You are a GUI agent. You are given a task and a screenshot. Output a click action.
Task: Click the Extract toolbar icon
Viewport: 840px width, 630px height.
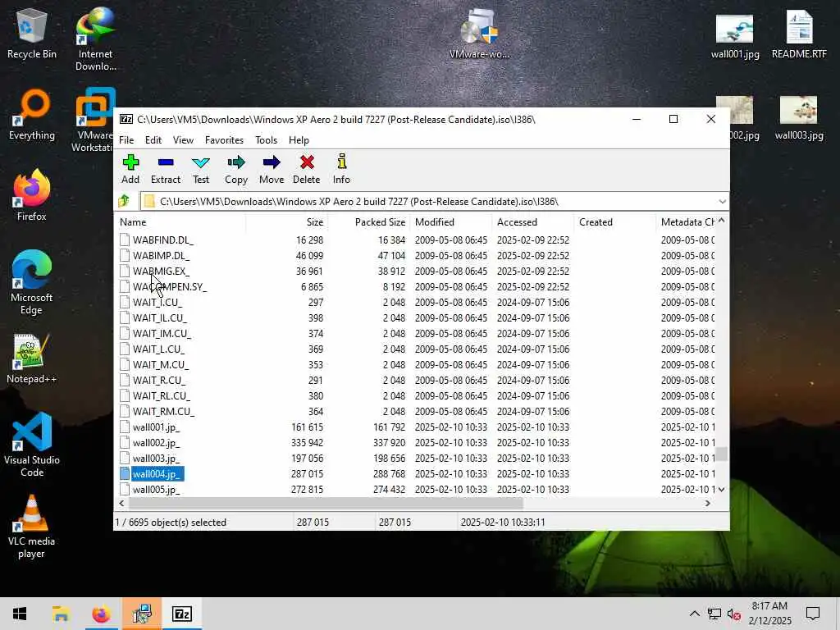[166, 169]
